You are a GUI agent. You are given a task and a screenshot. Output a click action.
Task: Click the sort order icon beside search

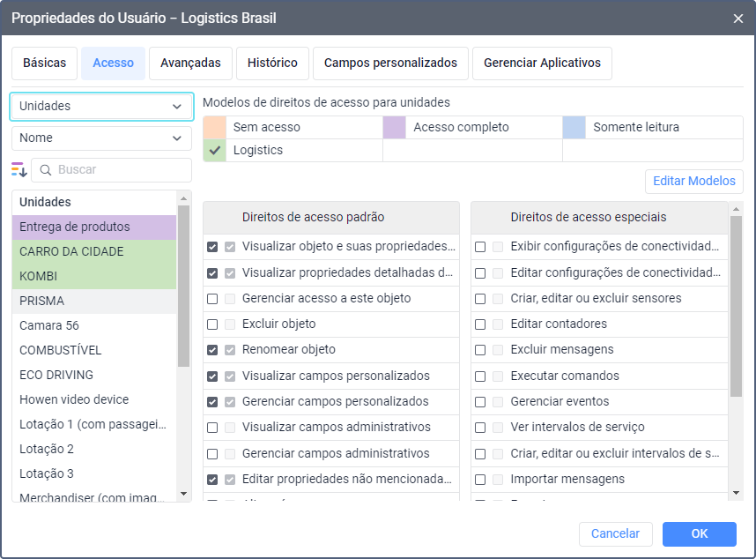tap(19, 169)
